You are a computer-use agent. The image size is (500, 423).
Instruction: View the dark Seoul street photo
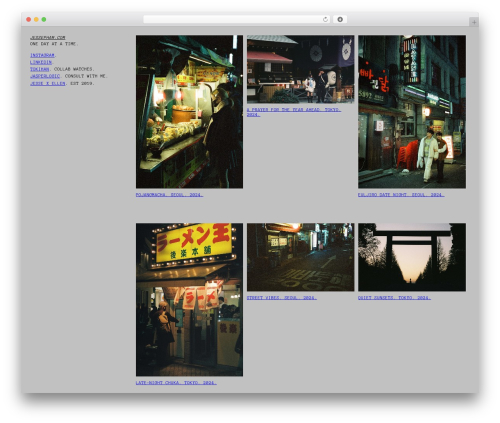tap(300, 257)
